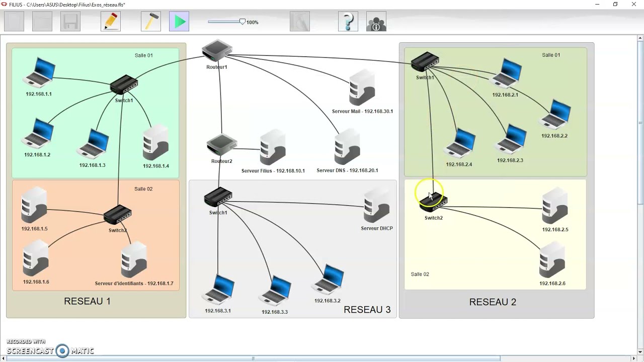Click the Open file toolbar icon
The height and width of the screenshot is (362, 644).
click(x=42, y=22)
